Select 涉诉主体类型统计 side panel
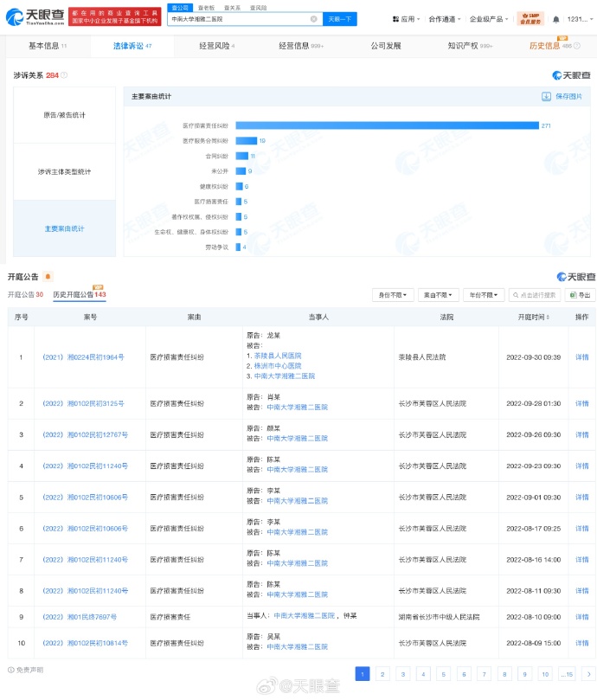This screenshot has height=700, width=597. pyautogui.click(x=64, y=172)
